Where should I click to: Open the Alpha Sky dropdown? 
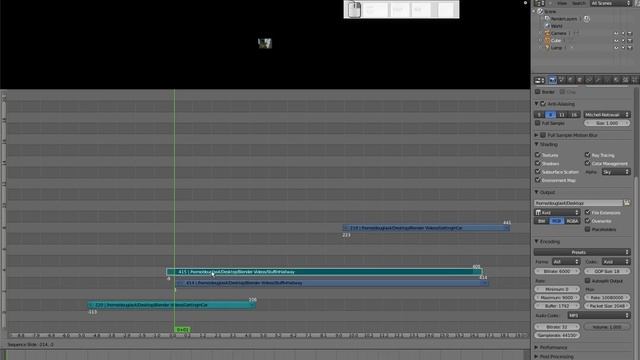pyautogui.click(x=616, y=172)
